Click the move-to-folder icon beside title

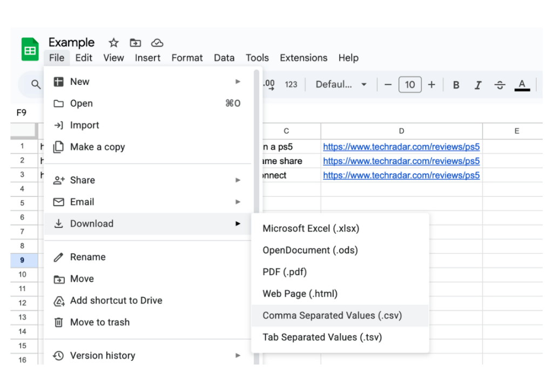tap(135, 43)
